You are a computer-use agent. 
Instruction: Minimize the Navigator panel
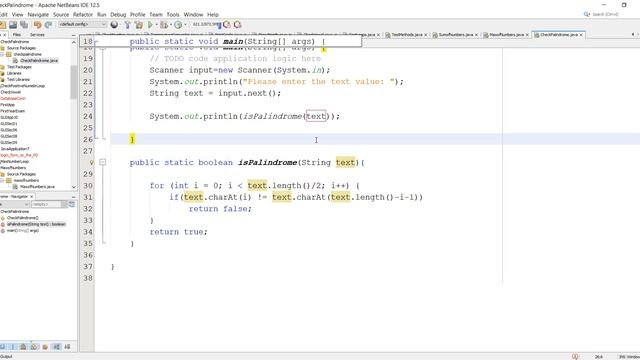pos(73,197)
